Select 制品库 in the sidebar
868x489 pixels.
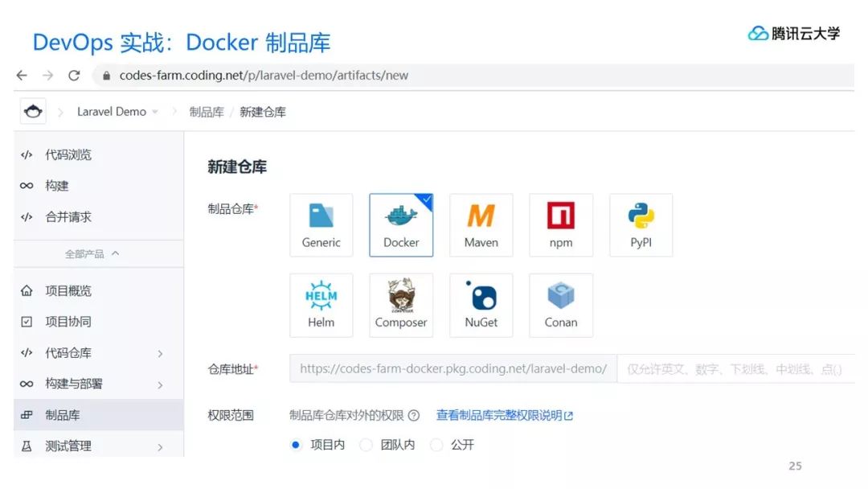(x=99, y=415)
